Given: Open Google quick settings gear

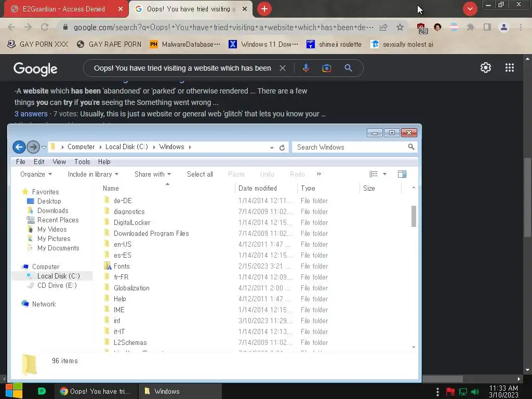Looking at the screenshot, I should (486, 68).
